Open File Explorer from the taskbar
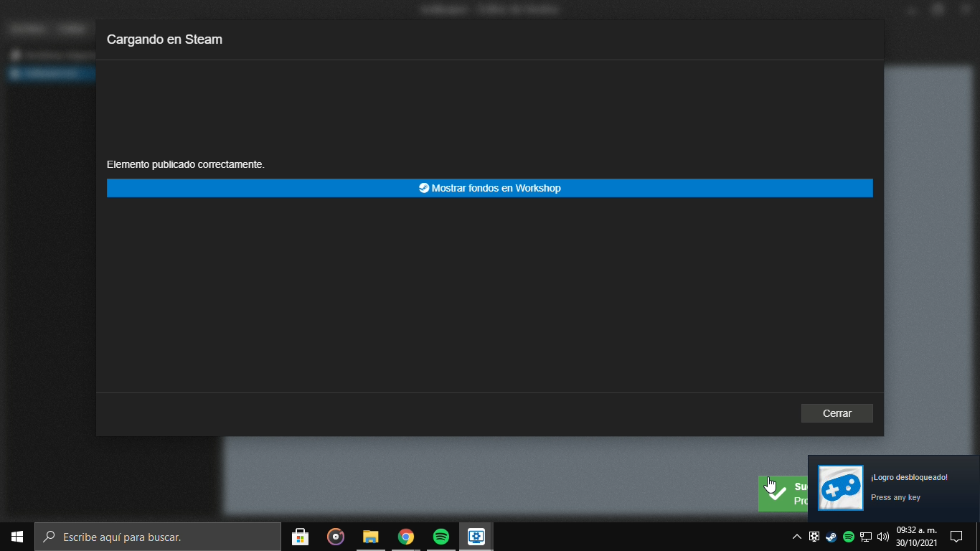The height and width of the screenshot is (551, 980). pos(370,537)
